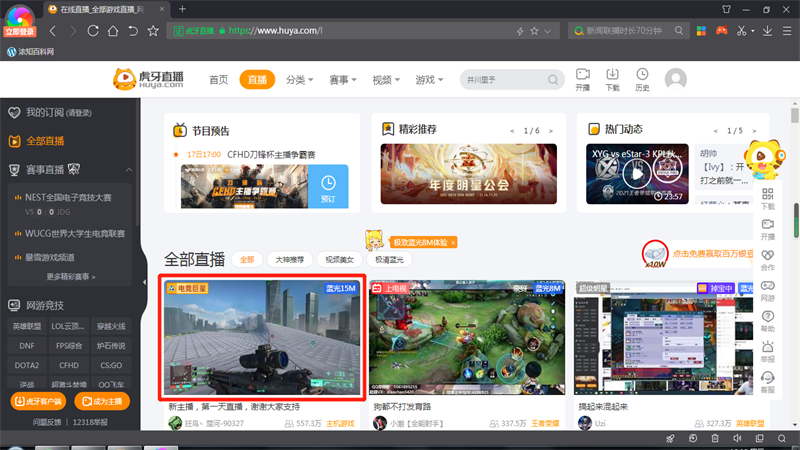This screenshot has width=800, height=450.
Task: Select 大神推荐 filter tab
Action: pyautogui.click(x=290, y=260)
